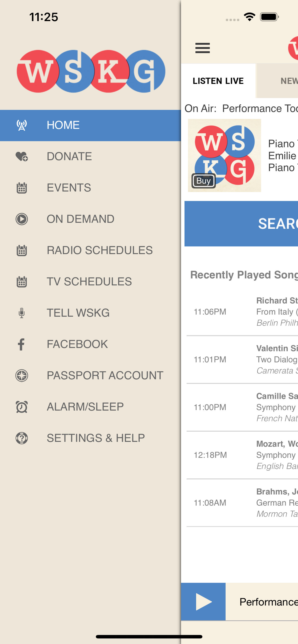Click the Settings & Help question-mark icon
This screenshot has height=644, width=298.
[22, 438]
